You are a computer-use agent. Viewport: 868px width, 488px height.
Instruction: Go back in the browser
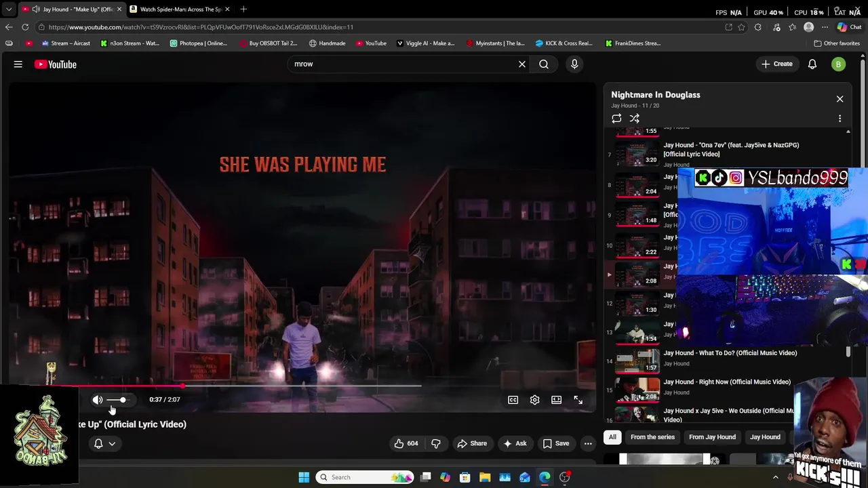[x=9, y=27]
